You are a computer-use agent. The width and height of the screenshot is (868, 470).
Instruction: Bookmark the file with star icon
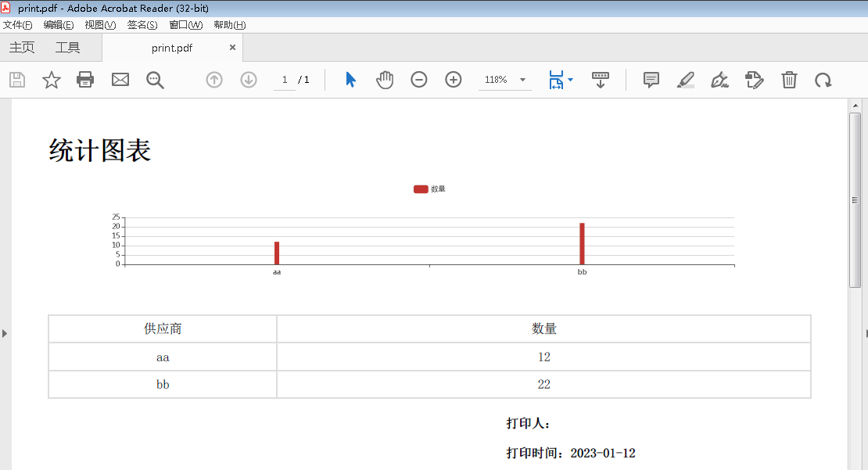coord(52,80)
